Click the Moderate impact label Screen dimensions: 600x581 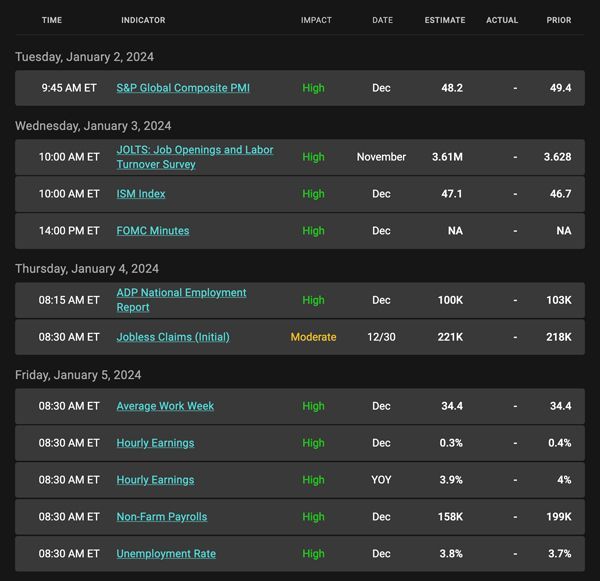click(x=313, y=337)
